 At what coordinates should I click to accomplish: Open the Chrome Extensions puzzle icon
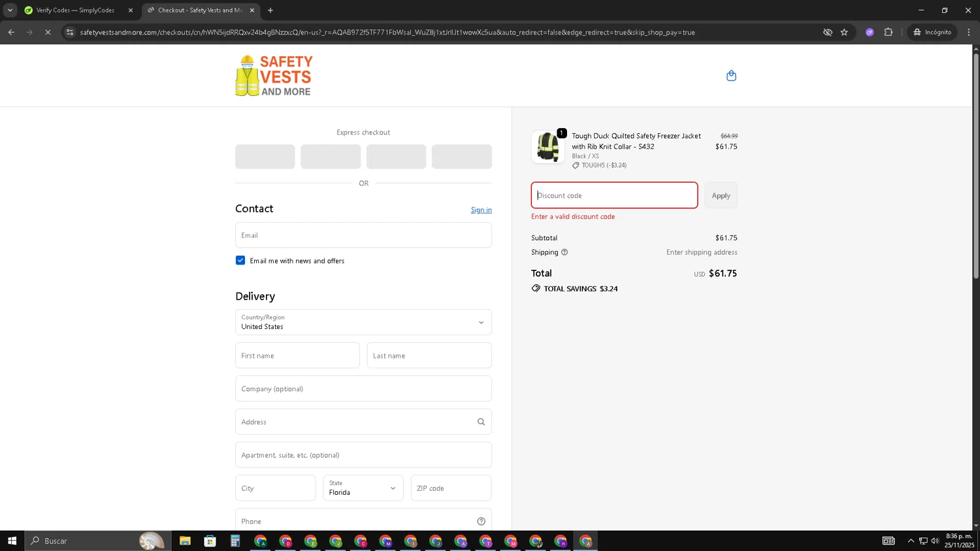[x=888, y=32]
